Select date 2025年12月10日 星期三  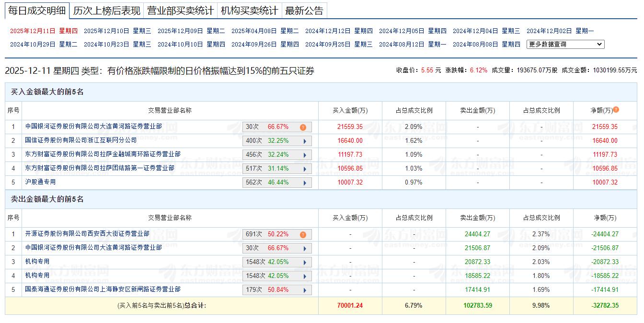pos(117,31)
